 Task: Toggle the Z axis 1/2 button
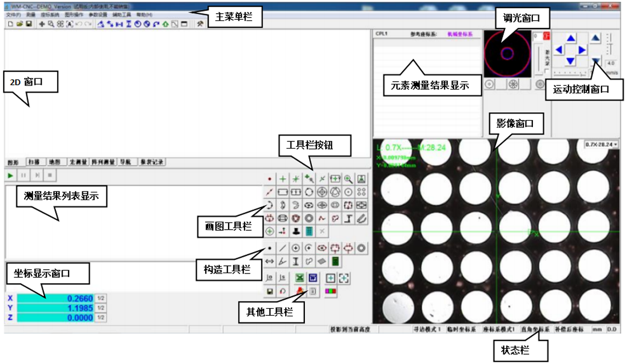(x=101, y=317)
